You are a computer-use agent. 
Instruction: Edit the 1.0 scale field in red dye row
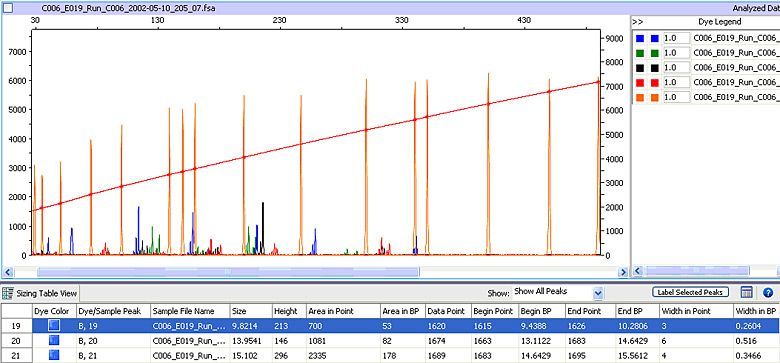(676, 82)
